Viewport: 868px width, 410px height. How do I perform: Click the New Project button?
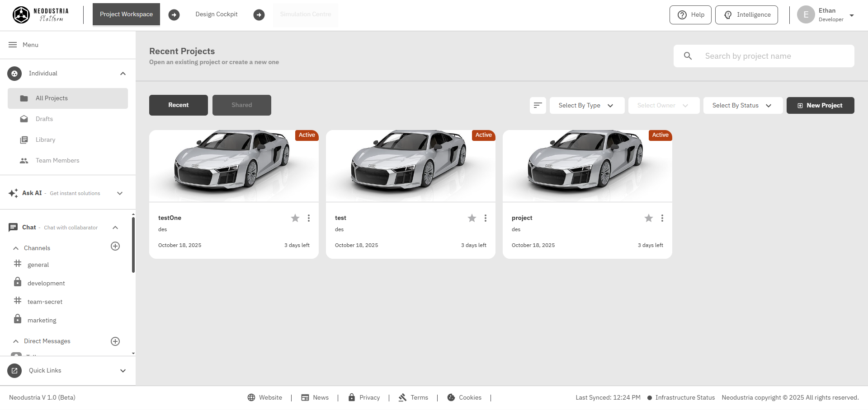820,105
